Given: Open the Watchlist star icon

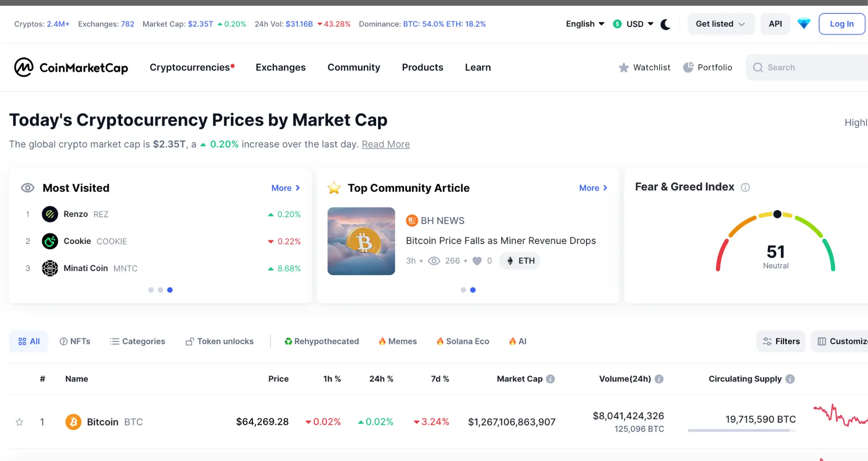Looking at the screenshot, I should pyautogui.click(x=623, y=67).
